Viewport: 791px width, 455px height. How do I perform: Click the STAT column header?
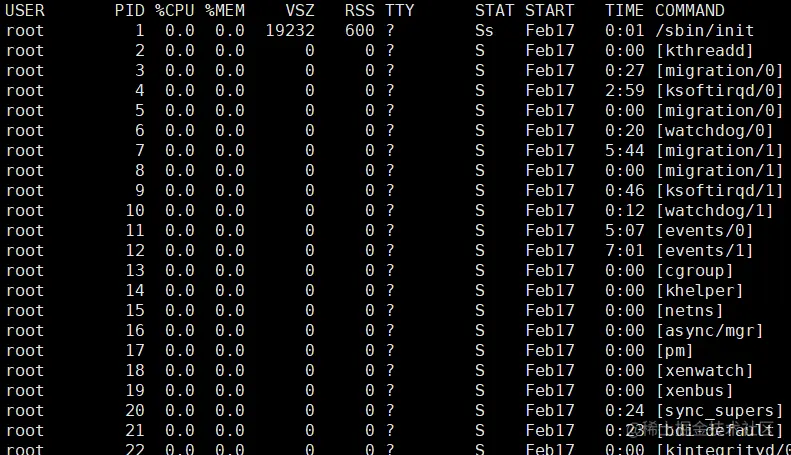pos(494,11)
